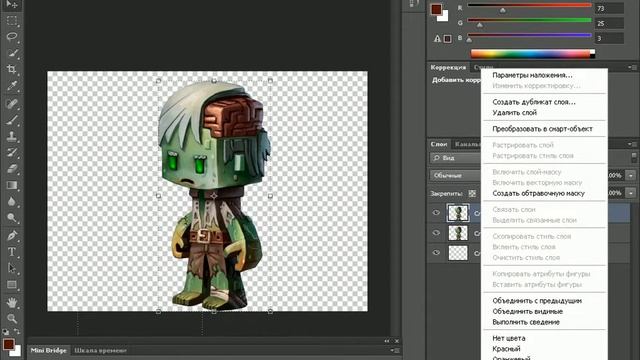
Task: Toggle visibility of the top selected layer
Action: tap(436, 213)
